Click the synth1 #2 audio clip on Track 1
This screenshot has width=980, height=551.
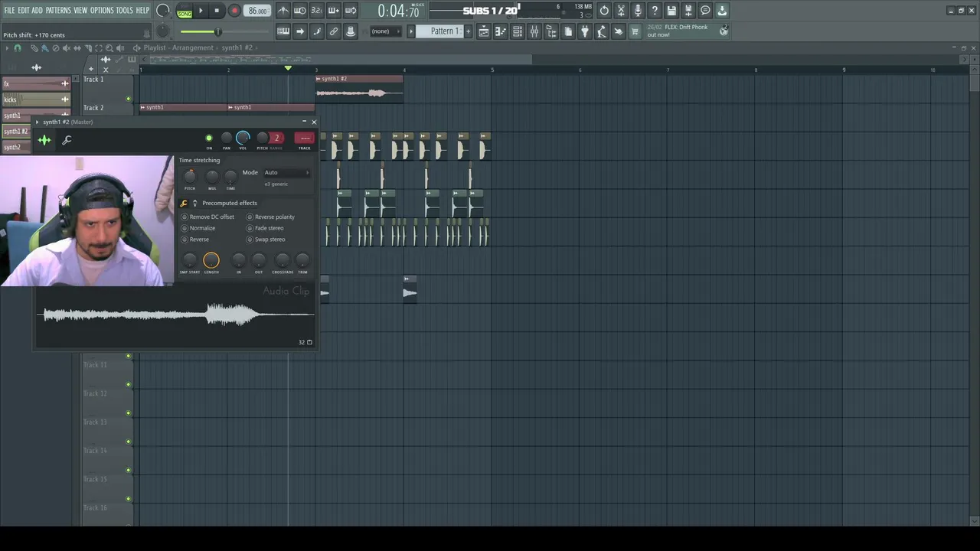(x=359, y=89)
